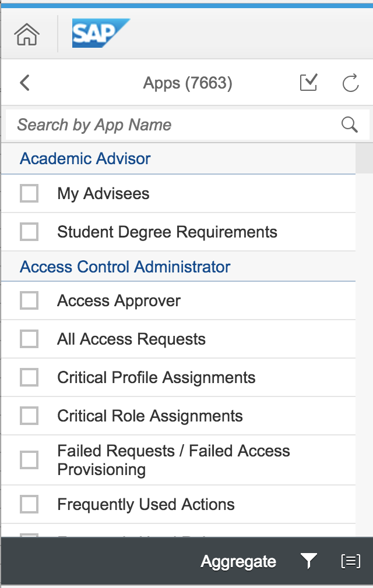Navigate back with the left chevron
The width and height of the screenshot is (373, 588).
24,83
